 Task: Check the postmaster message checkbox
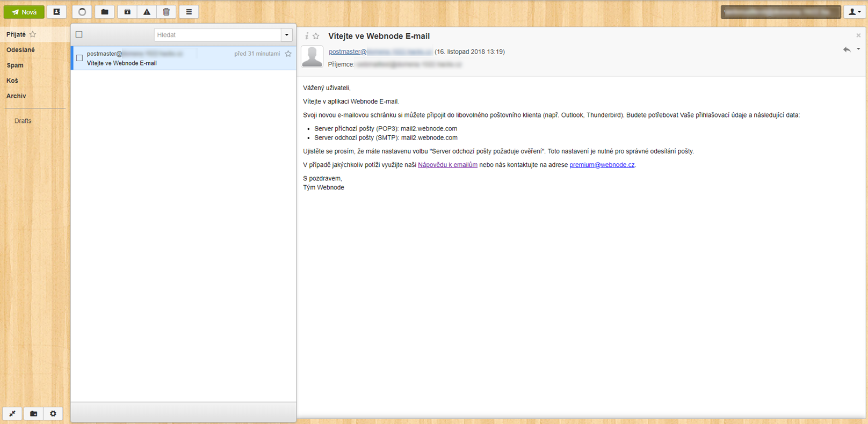(79, 58)
